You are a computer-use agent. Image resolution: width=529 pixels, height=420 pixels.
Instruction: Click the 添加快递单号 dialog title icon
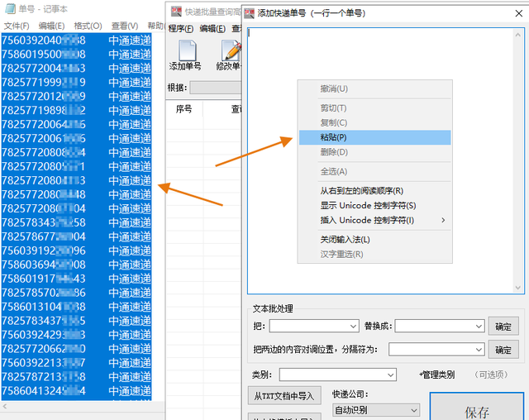(250, 13)
